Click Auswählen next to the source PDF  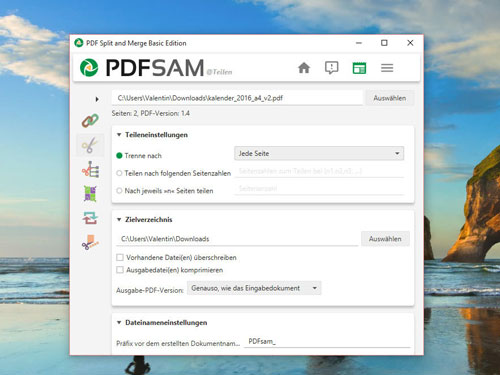click(x=390, y=98)
